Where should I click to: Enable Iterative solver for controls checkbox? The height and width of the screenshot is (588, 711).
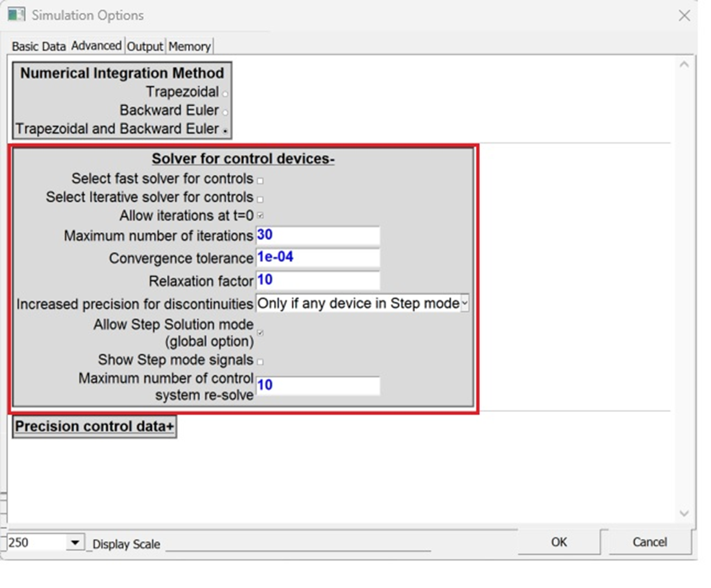point(260,199)
